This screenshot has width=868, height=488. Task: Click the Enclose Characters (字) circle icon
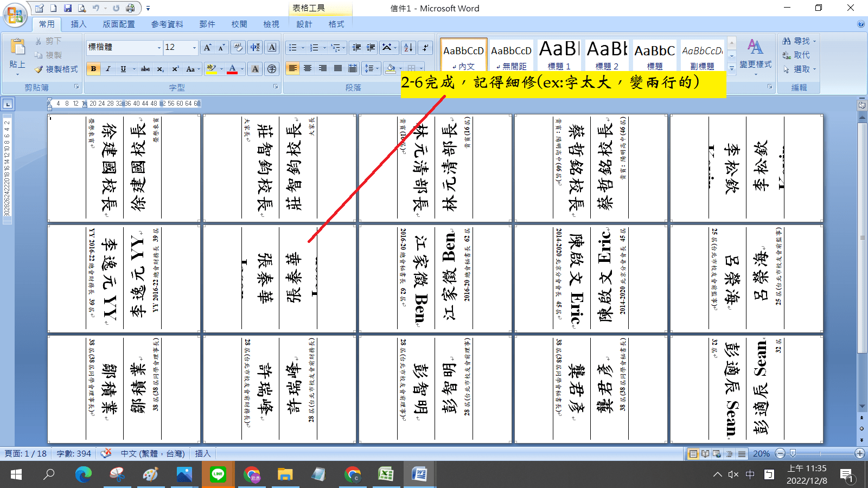click(x=272, y=69)
